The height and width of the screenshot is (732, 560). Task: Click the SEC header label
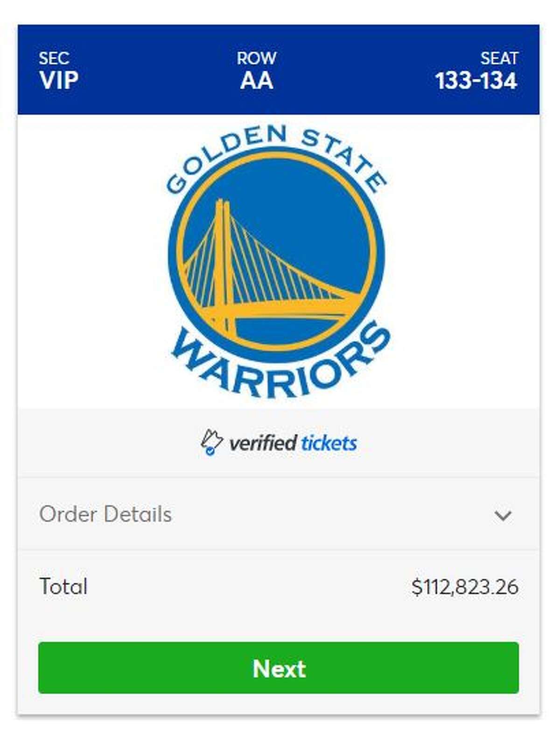point(54,58)
